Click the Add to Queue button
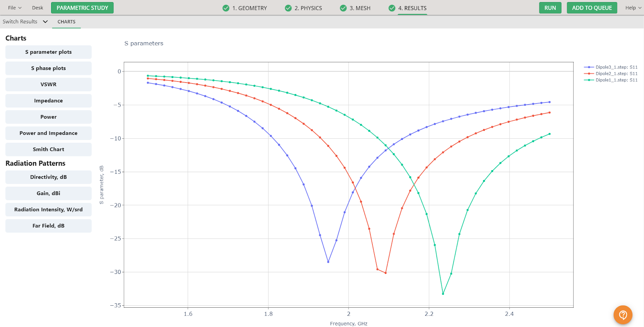The width and height of the screenshot is (644, 327). 592,8
